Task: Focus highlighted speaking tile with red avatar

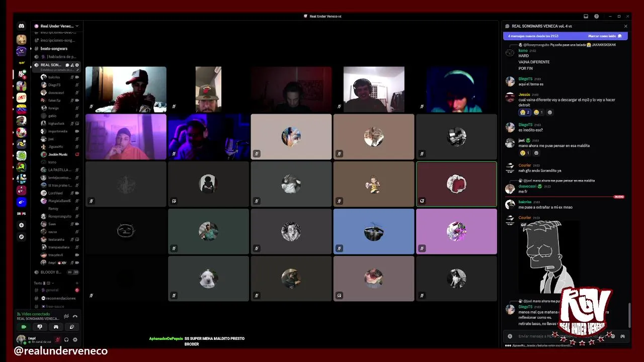Action: (456, 184)
